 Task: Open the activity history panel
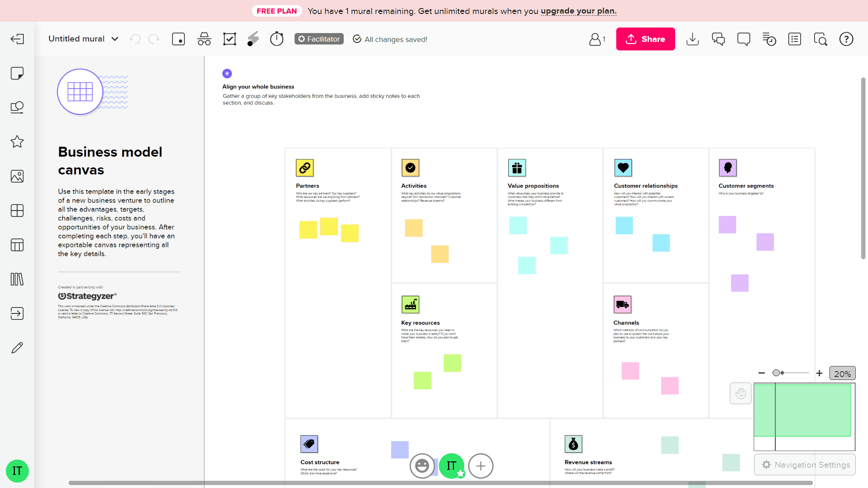pyautogui.click(x=769, y=39)
